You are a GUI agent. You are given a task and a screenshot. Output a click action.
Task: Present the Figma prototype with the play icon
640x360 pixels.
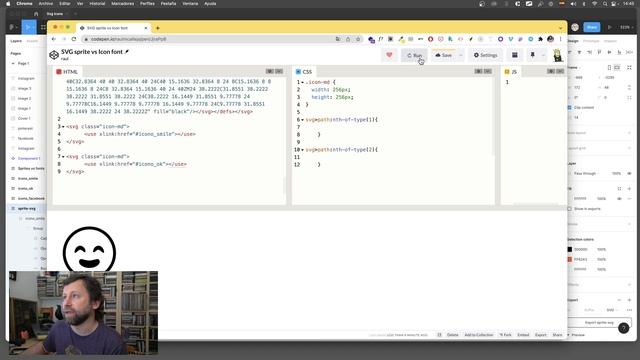(610, 27)
